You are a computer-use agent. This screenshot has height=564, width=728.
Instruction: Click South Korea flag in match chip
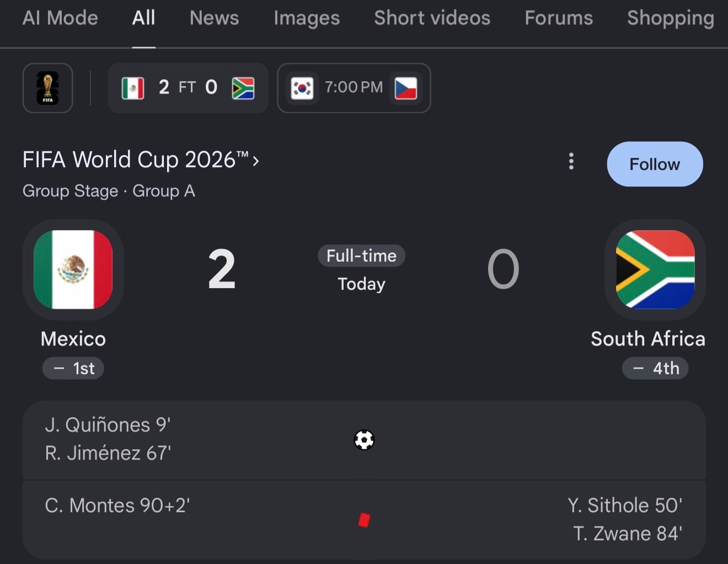click(x=302, y=88)
